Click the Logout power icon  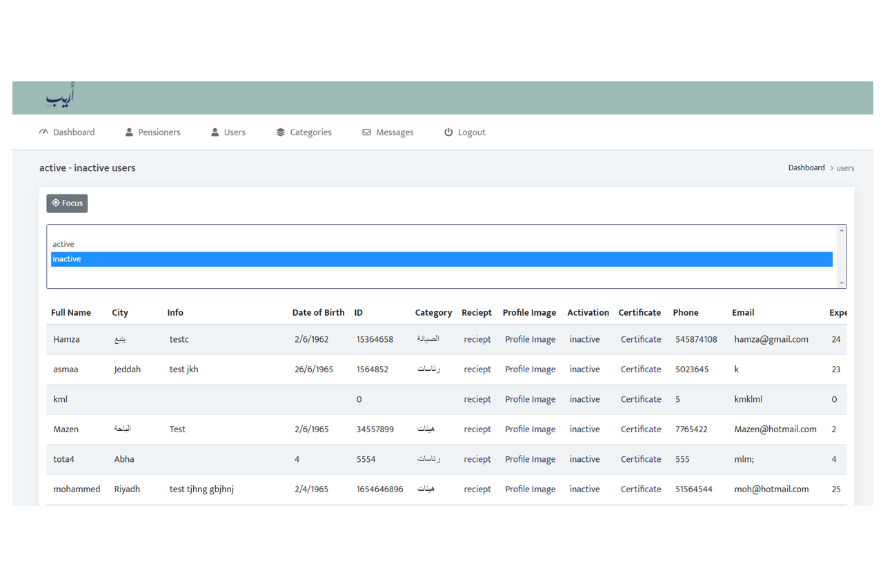click(448, 132)
